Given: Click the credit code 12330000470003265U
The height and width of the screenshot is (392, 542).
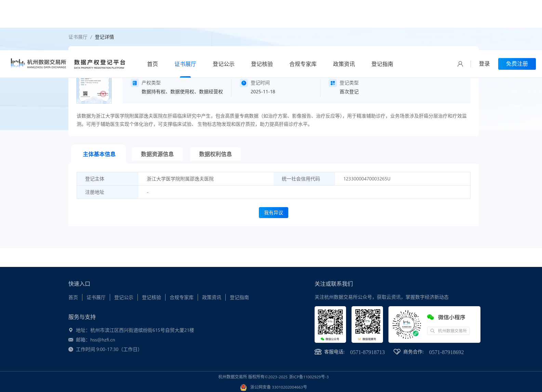Looking at the screenshot, I should pyautogui.click(x=367, y=179).
